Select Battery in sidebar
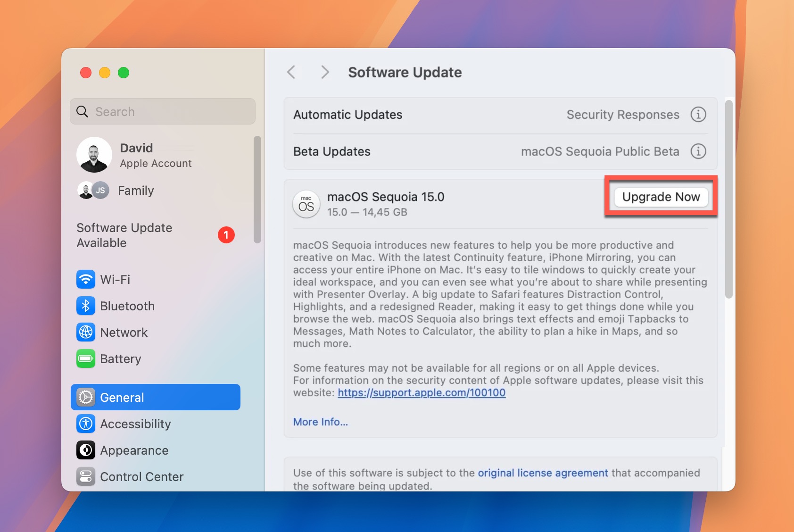This screenshot has height=532, width=794. [x=156, y=358]
